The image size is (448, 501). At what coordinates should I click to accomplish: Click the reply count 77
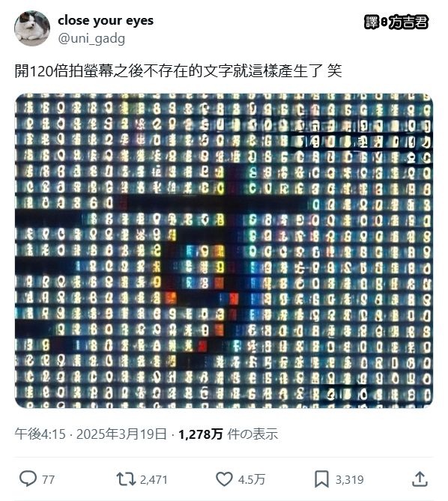[x=48, y=479]
